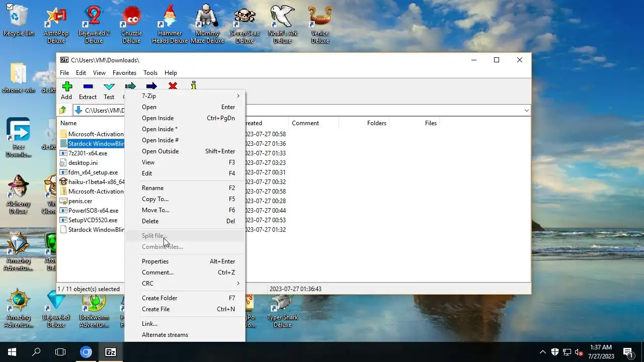The image size is (644, 362).
Task: Select Alchemy Deluxe desktop icon
Action: [19, 195]
